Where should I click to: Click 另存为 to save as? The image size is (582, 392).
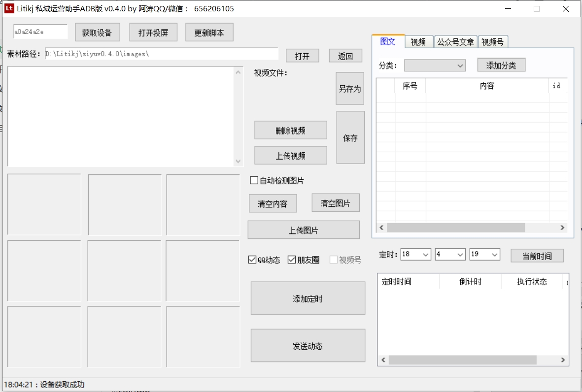(350, 89)
